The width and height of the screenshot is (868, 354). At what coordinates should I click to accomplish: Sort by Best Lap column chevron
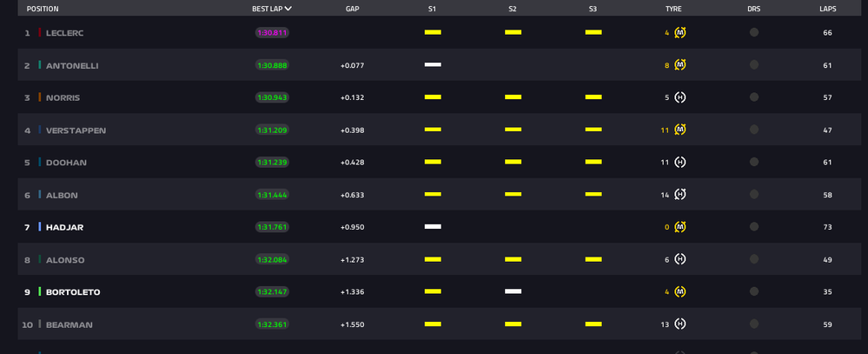288,9
